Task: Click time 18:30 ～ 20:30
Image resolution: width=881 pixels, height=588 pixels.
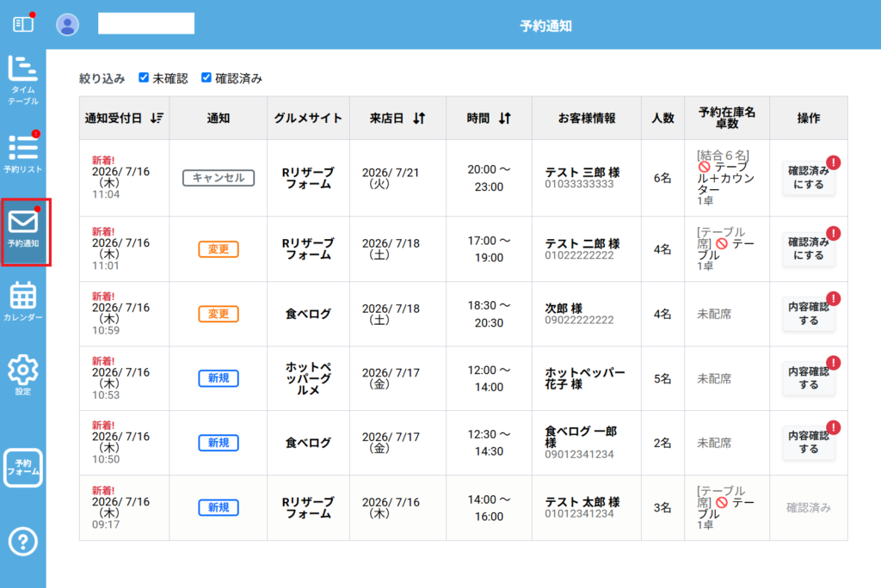Action: tap(489, 314)
